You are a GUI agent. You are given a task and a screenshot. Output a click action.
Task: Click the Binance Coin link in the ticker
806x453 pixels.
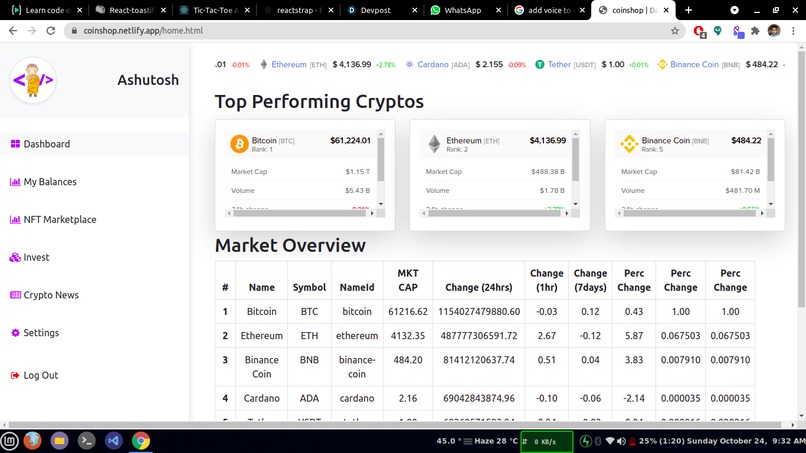(694, 64)
